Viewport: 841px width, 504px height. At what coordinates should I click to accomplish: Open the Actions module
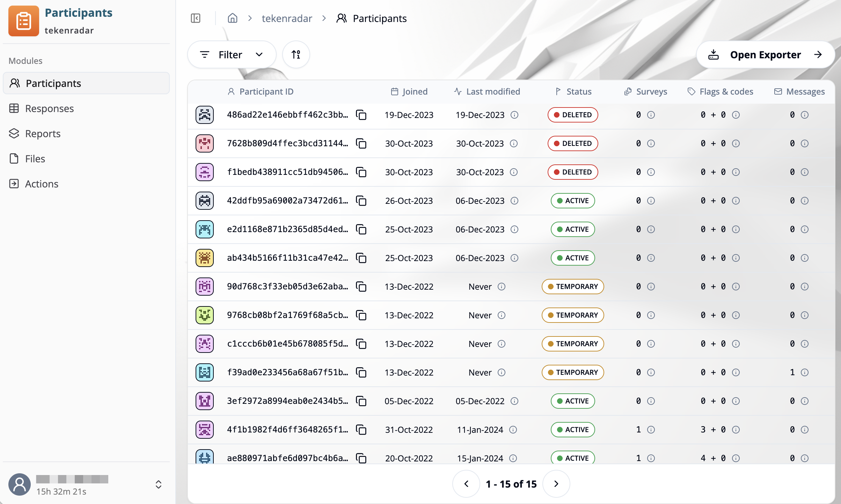coord(42,184)
